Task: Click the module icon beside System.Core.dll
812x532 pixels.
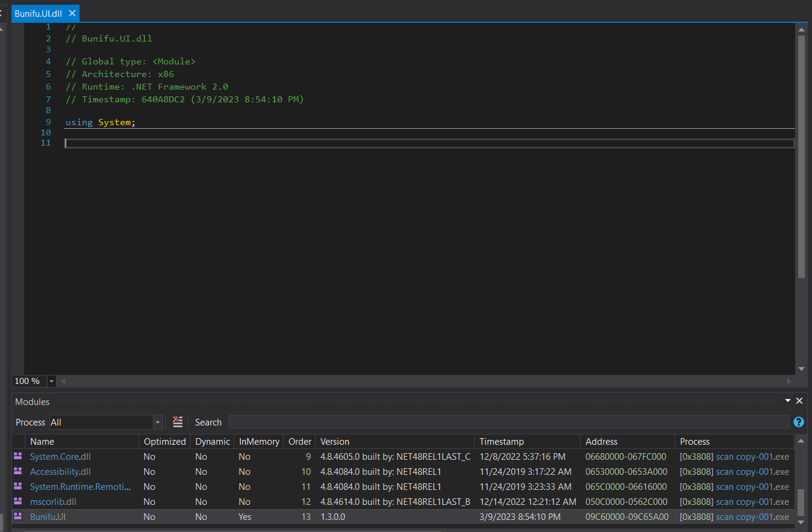Action: pyautogui.click(x=18, y=457)
